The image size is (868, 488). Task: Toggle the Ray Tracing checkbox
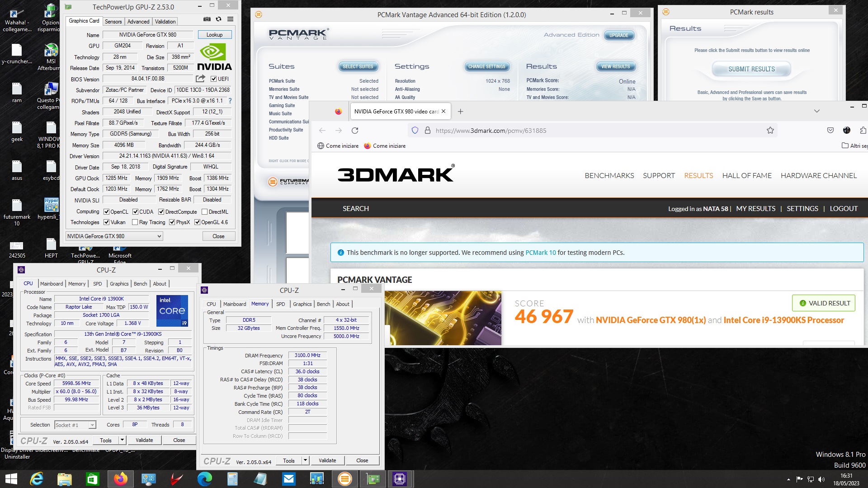pyautogui.click(x=135, y=222)
